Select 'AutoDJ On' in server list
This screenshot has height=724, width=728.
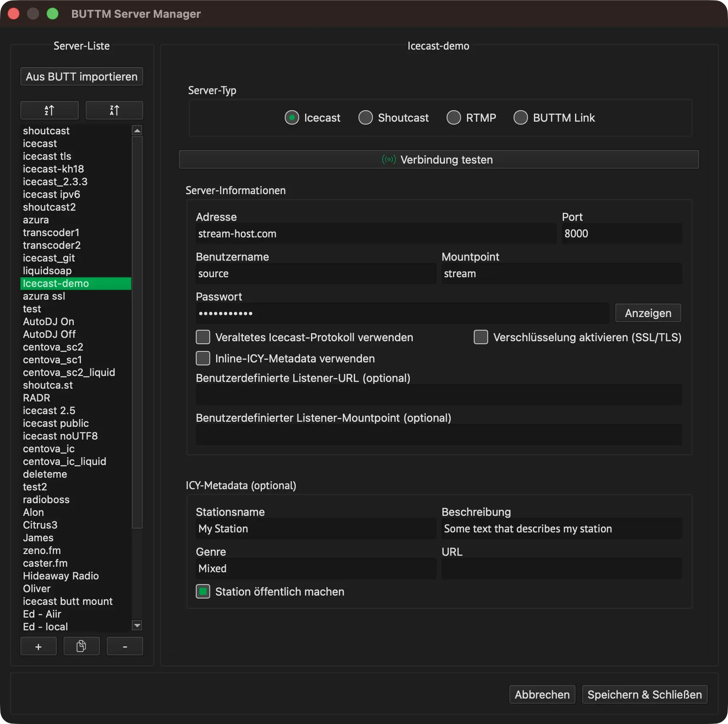76,321
